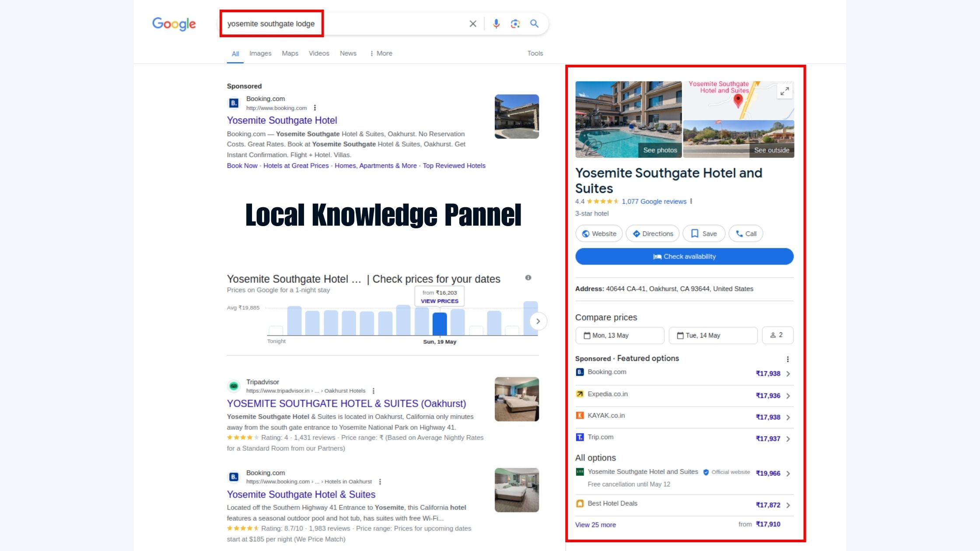Click View 25 more price options link
The image size is (980, 551).
(x=595, y=525)
